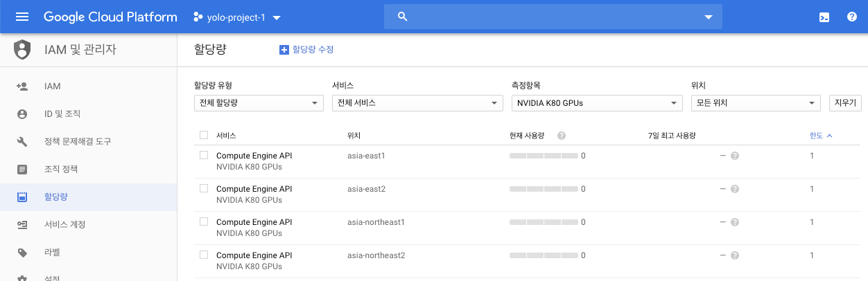Check the asia-northeast1 row checkbox
868x281 pixels.
pyautogui.click(x=204, y=221)
